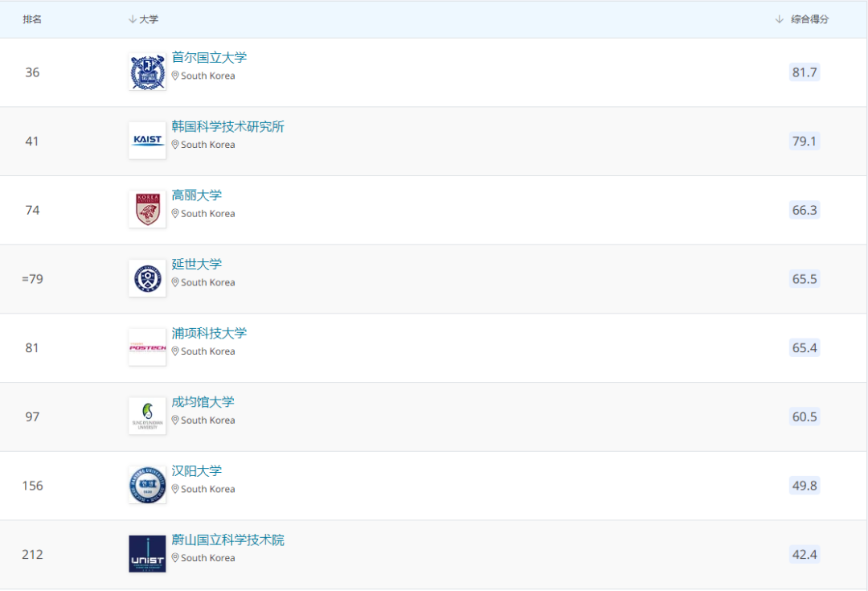Click location pin icon under 汉阳大学
The image size is (868, 591).
coord(175,489)
